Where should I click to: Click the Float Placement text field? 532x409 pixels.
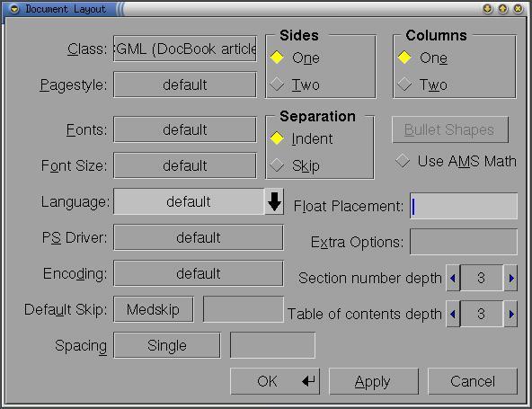point(464,206)
